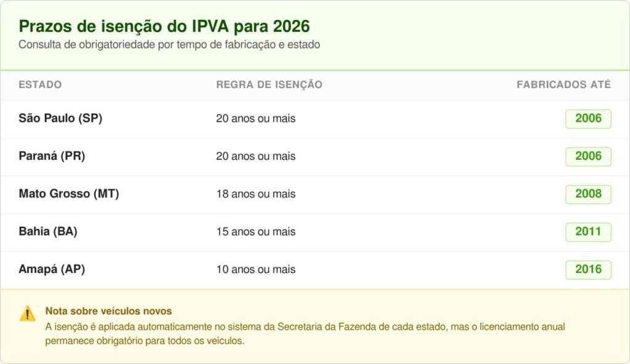
Task: Click the title Prazos de isenção do IPVA
Action: pos(164,26)
